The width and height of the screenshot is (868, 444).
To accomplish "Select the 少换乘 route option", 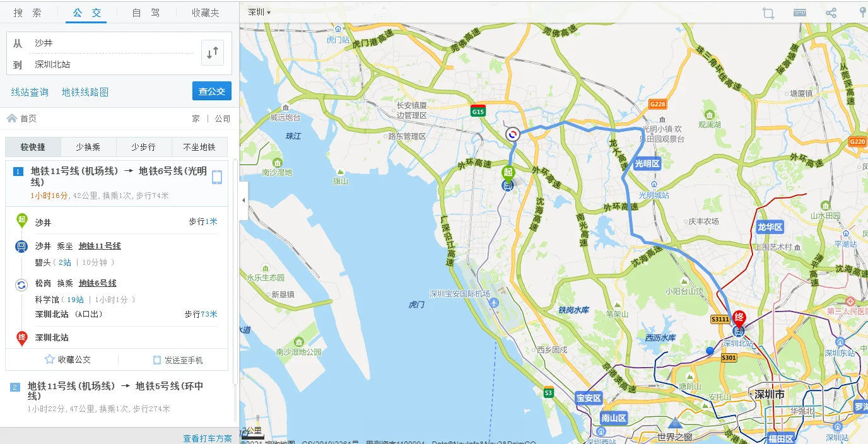I will 88,146.
